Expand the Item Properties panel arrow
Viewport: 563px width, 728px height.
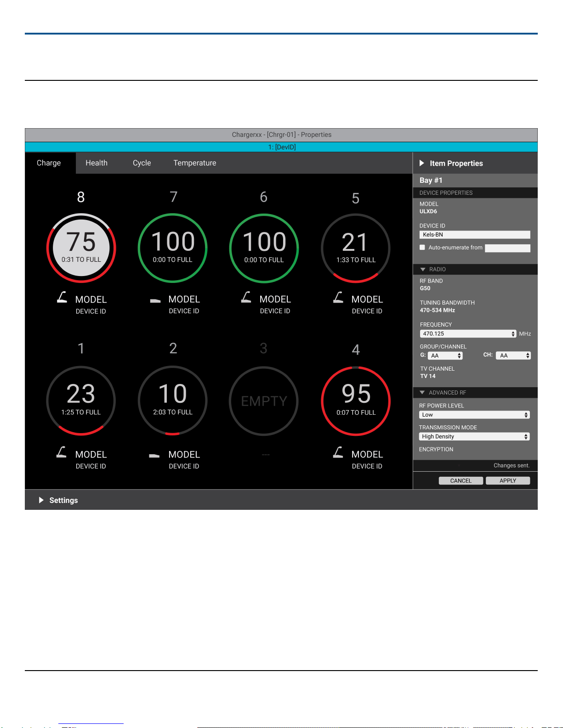click(422, 163)
